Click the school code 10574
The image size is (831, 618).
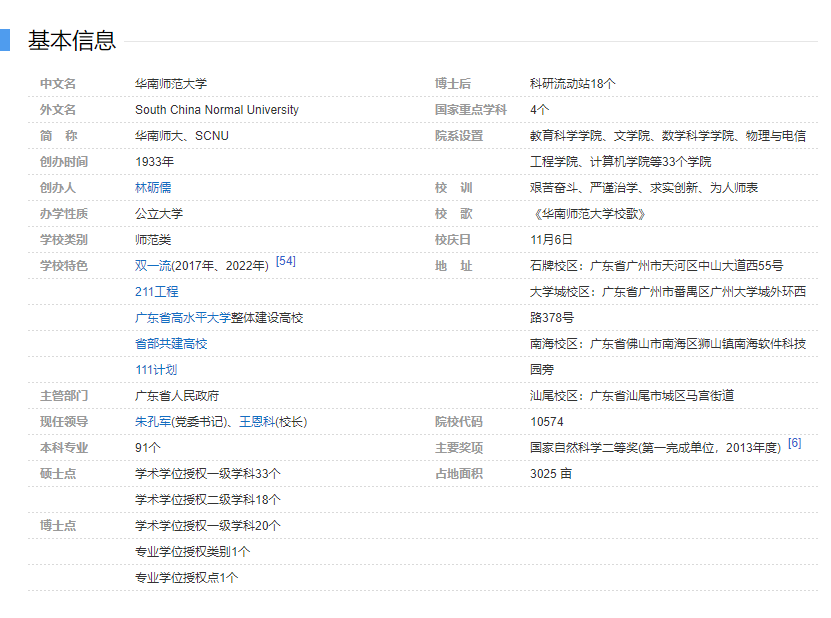tap(547, 422)
